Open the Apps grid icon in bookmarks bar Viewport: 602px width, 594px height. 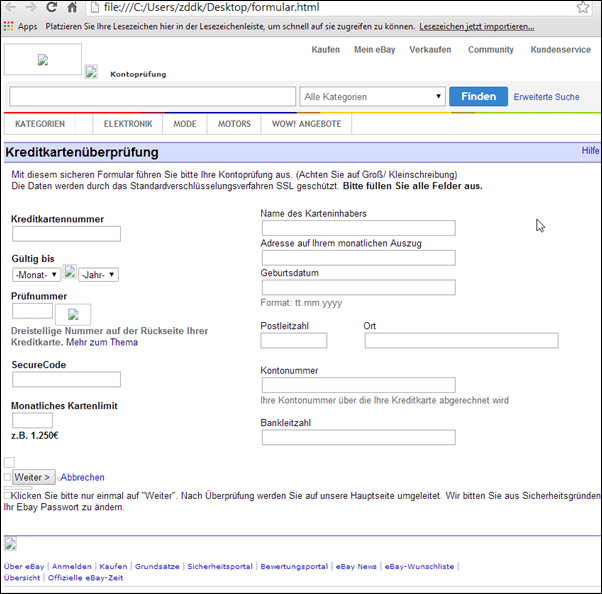pos(8,26)
